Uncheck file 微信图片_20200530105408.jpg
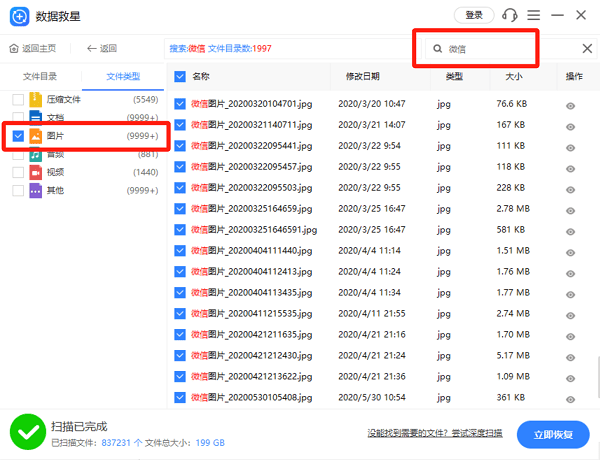The height and width of the screenshot is (460, 600). click(180, 397)
